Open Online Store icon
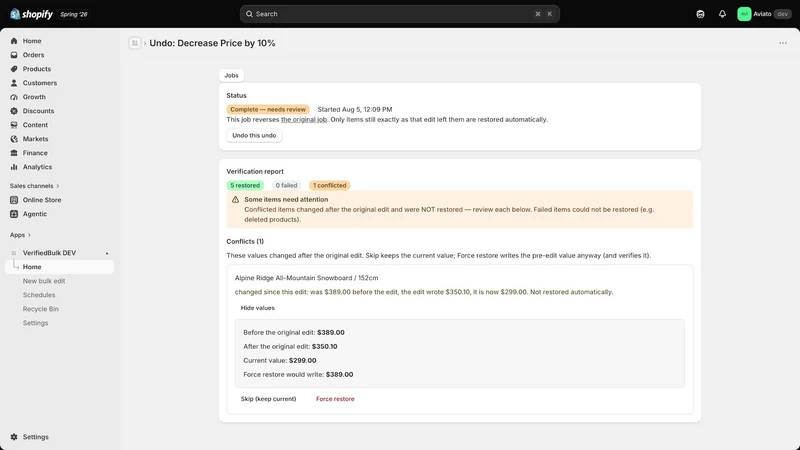Screen dimensions: 800x450 point(14,200)
